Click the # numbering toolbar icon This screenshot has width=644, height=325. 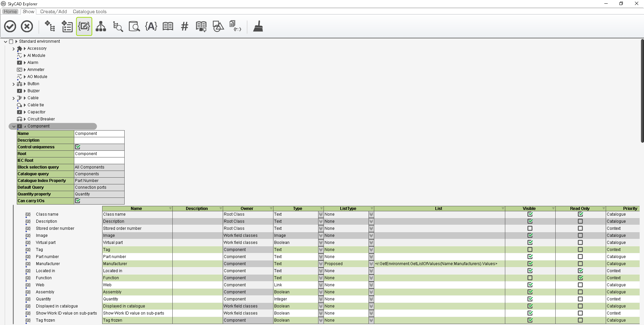click(184, 26)
